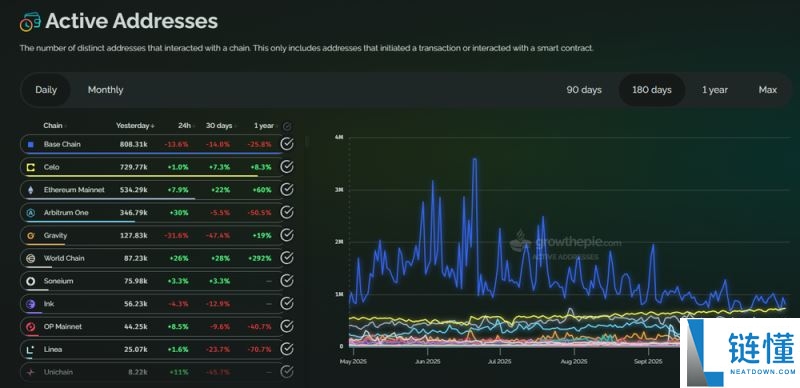
Task: Toggle OP Mainnet row checkmark
Action: click(x=287, y=326)
